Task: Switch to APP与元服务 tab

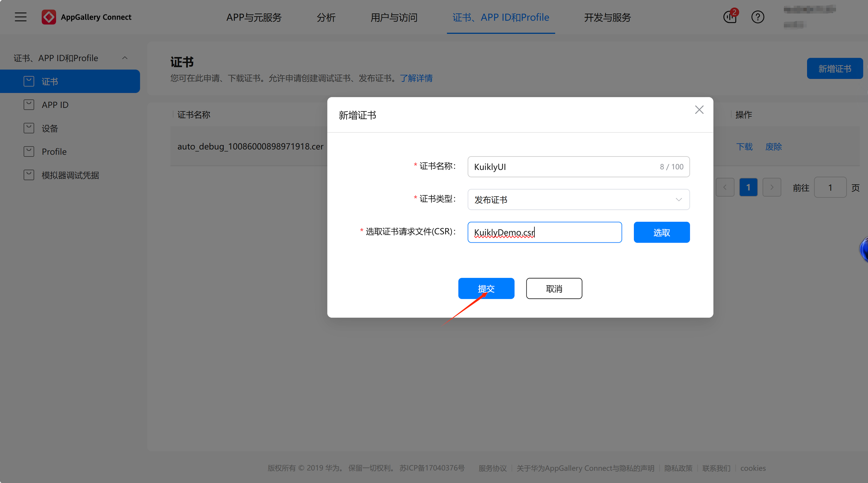Action: click(x=254, y=17)
